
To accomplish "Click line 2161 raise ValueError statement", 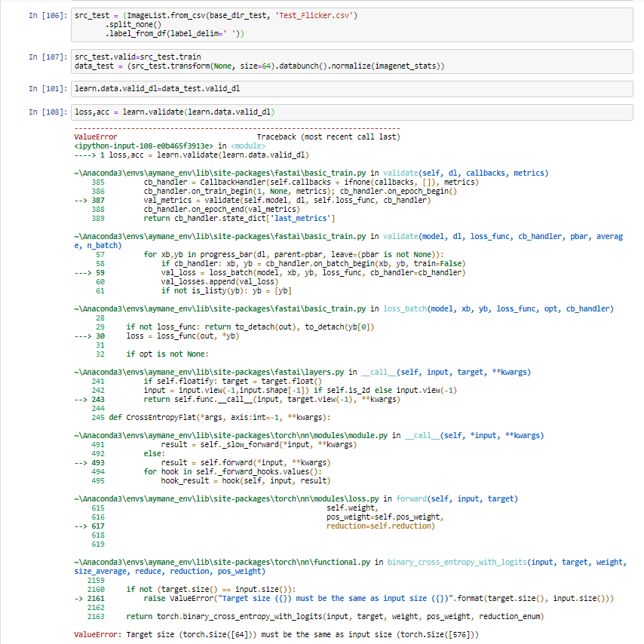I will tap(344, 599).
